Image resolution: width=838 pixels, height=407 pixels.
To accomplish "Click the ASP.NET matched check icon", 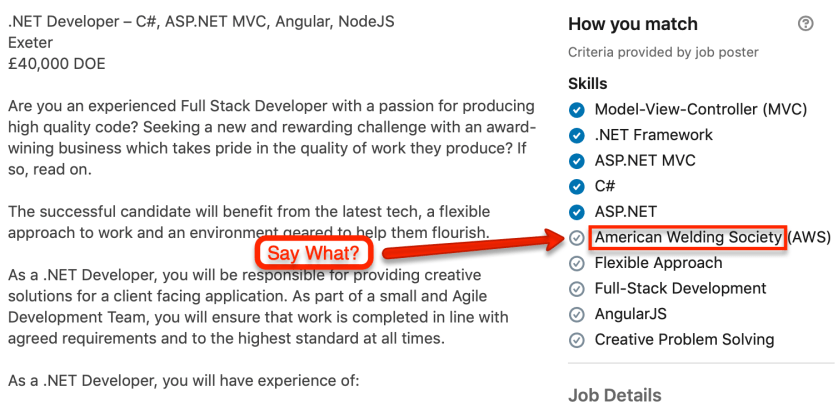I will [x=576, y=212].
